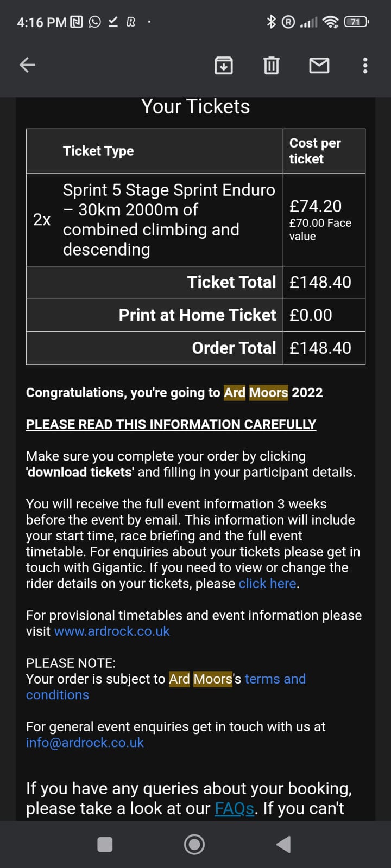This screenshot has width=391, height=868.
Task: Visit the www.ardrock.co.uk link
Action: (x=112, y=631)
